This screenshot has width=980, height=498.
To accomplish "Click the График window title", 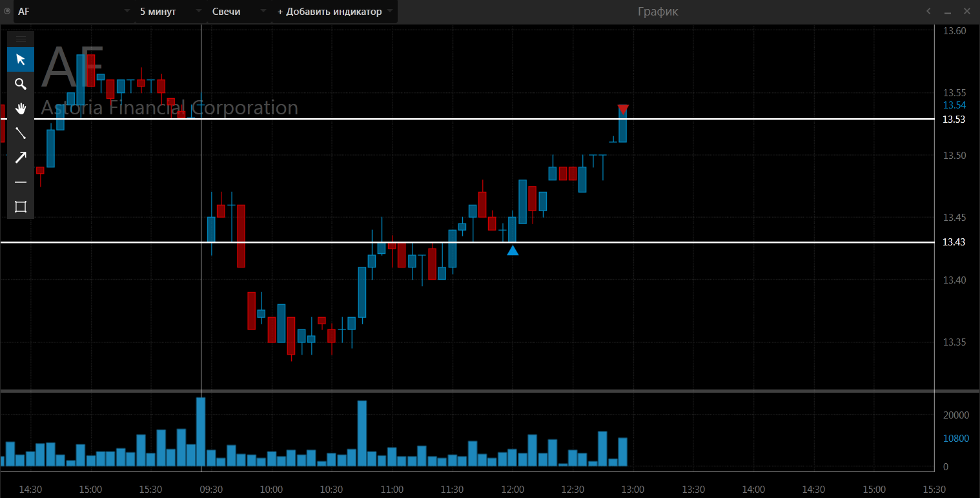I will tap(658, 12).
